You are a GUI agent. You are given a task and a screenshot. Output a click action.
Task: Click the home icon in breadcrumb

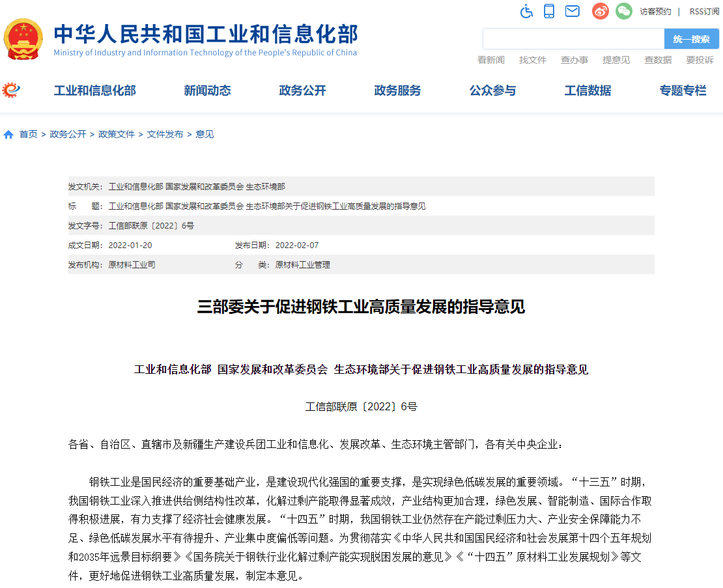(x=8, y=135)
